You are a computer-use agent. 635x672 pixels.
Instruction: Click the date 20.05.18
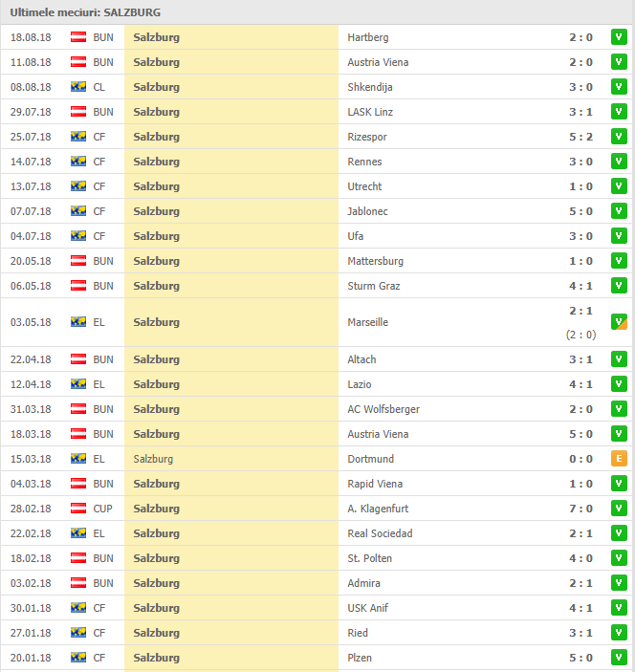coord(31,261)
